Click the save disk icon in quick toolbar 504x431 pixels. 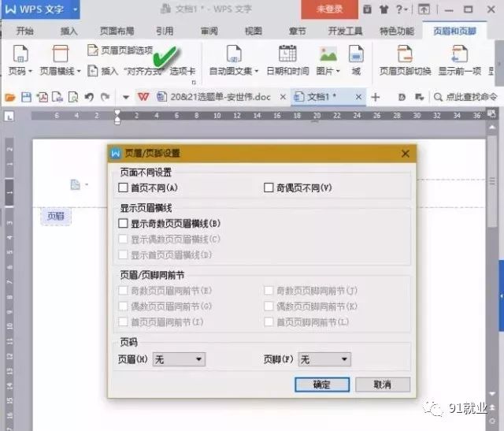click(x=26, y=97)
